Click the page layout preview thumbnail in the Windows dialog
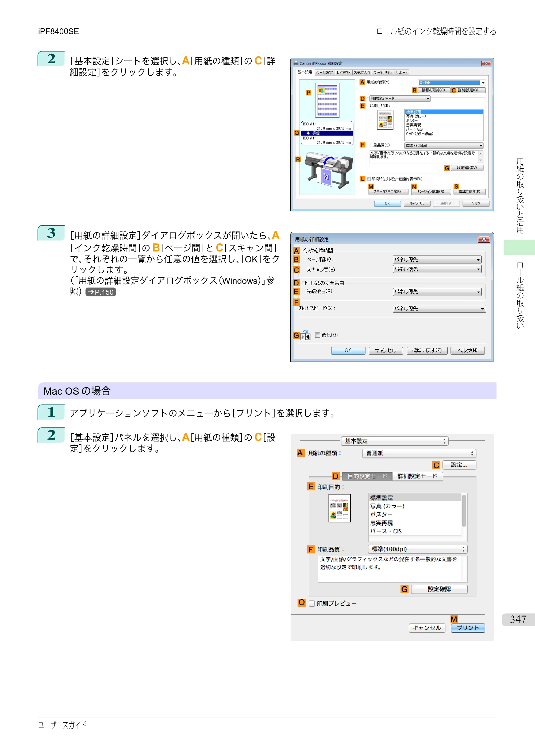This screenshot has width=535, height=756. pyautogui.click(x=327, y=100)
